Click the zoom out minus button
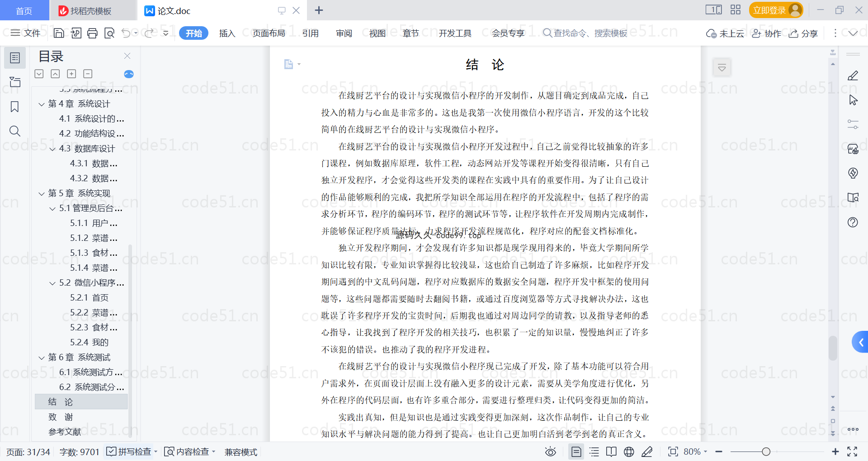Screen dimensions: 868x461 [x=719, y=452]
